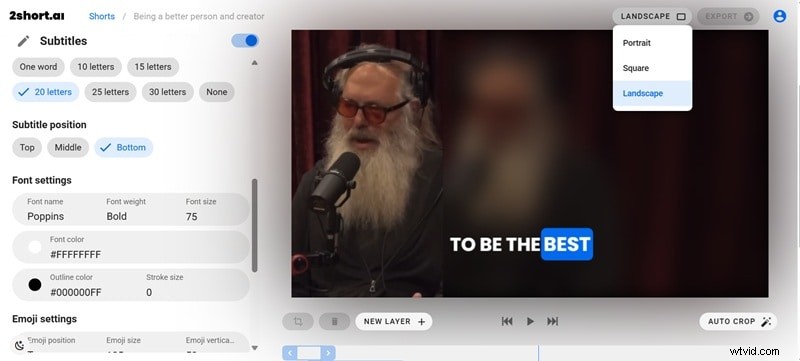Click the pencil edit icon beside Subtitles
The height and width of the screenshot is (361, 800).
23,41
